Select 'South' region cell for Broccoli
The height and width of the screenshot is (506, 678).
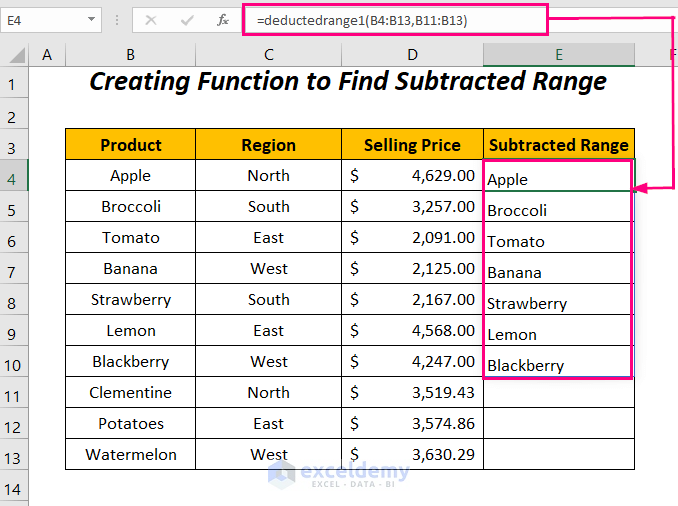pos(269,206)
